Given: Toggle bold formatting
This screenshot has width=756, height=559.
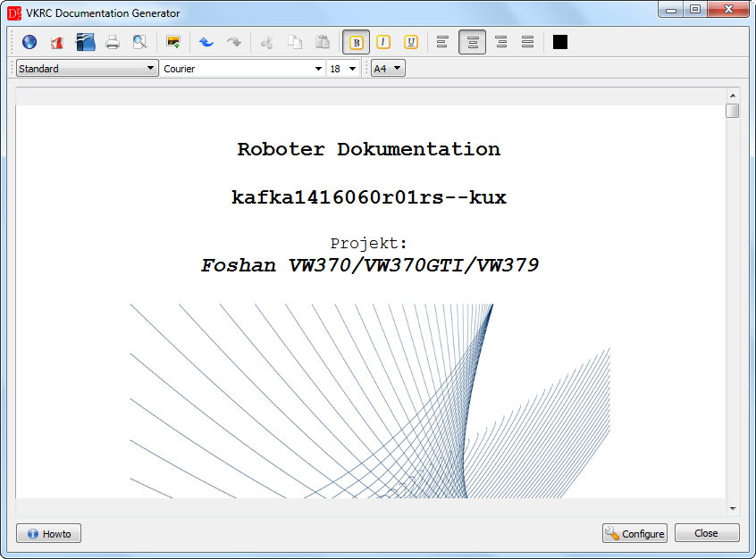Looking at the screenshot, I should pos(357,42).
